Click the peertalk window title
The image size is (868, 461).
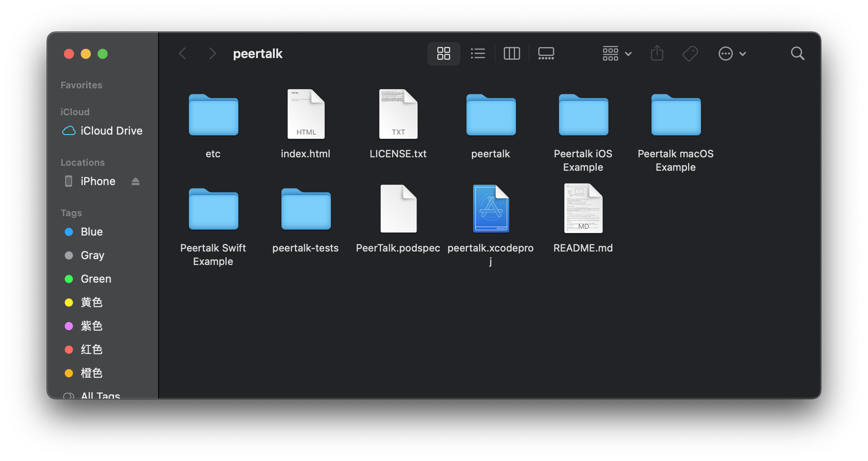(x=258, y=53)
